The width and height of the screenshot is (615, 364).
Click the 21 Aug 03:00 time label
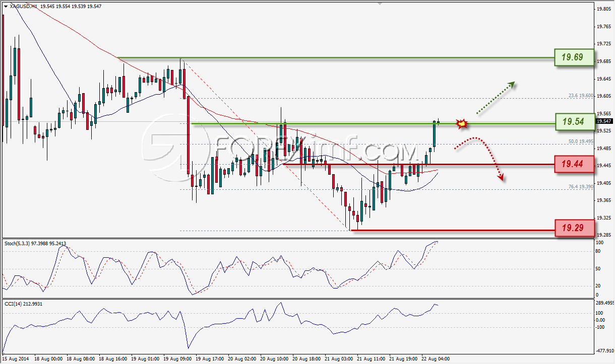[340, 359]
